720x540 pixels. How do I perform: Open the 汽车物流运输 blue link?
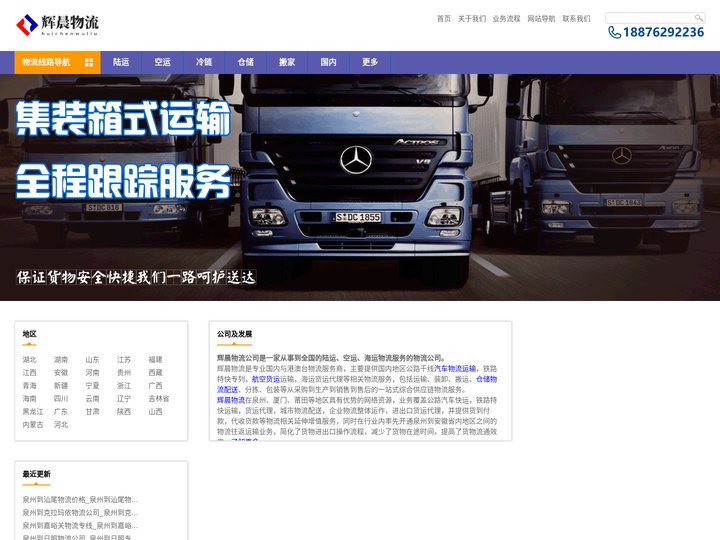click(455, 368)
